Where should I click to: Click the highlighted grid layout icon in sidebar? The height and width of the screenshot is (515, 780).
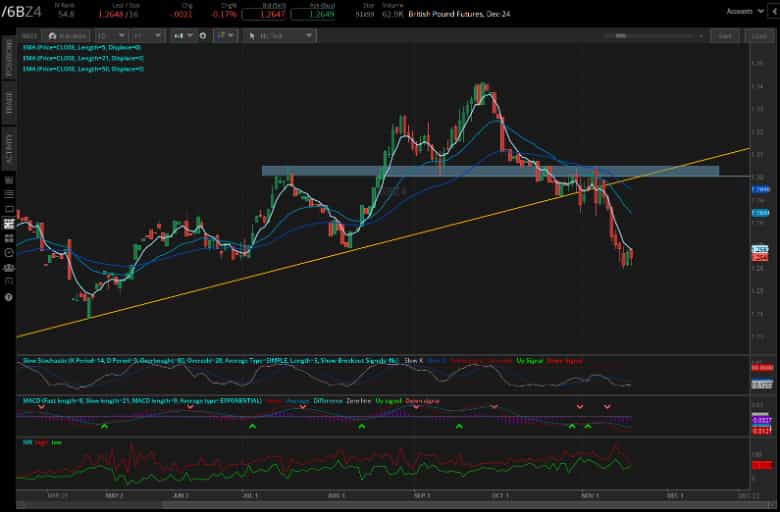click(8, 223)
